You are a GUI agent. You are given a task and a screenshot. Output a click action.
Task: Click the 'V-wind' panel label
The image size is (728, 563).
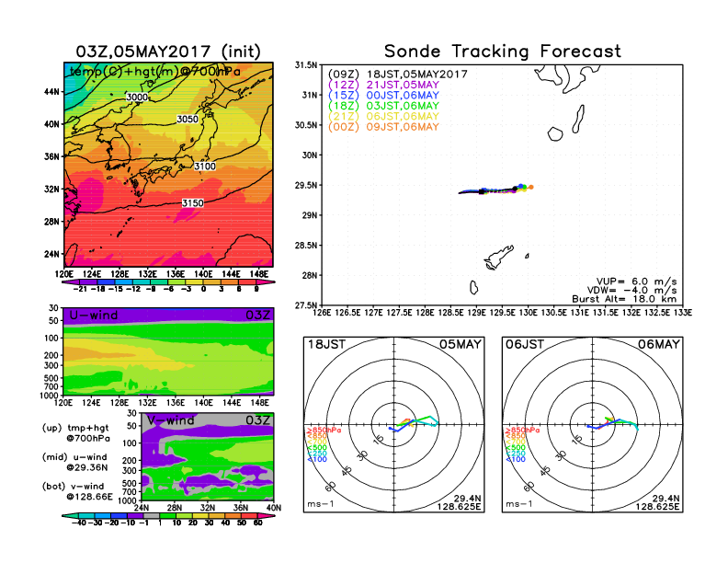pos(170,420)
